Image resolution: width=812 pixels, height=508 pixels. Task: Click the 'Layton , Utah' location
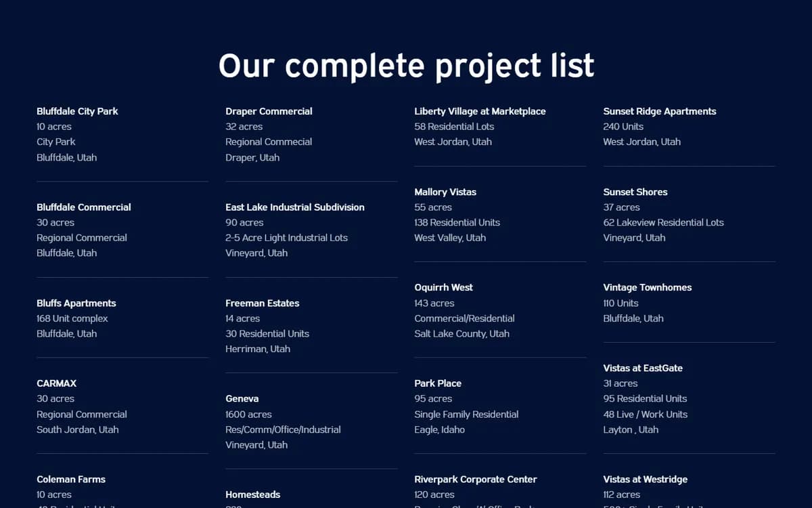click(x=631, y=429)
